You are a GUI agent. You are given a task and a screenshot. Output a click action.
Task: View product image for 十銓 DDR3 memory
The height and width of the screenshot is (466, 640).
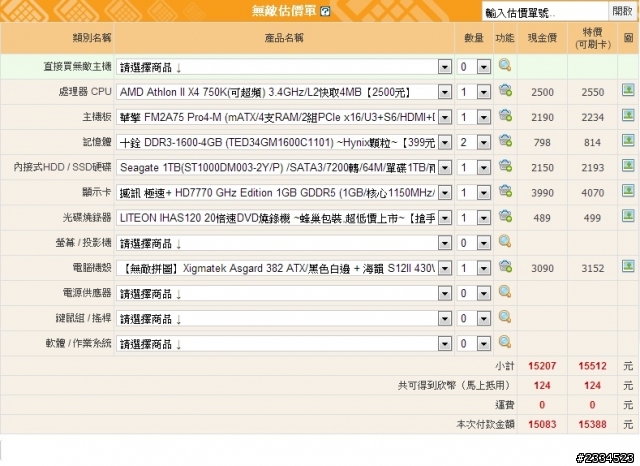628,141
